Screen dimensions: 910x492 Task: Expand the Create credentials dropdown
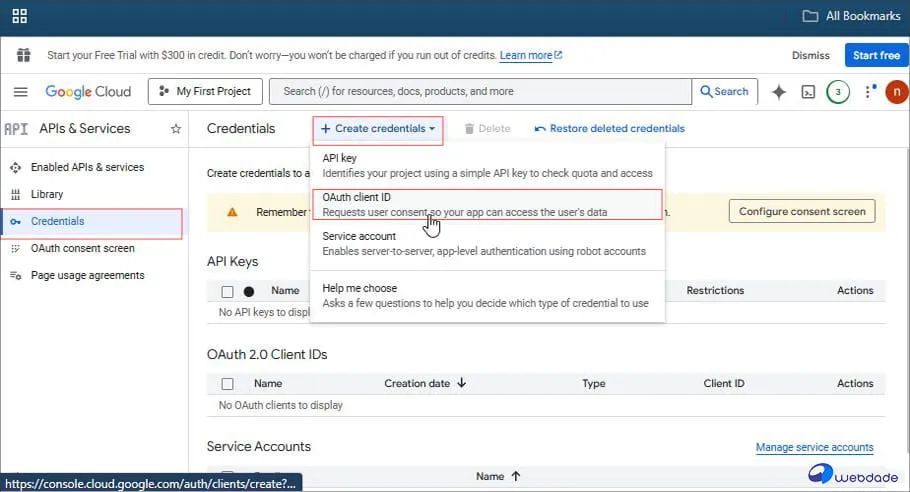(x=377, y=129)
